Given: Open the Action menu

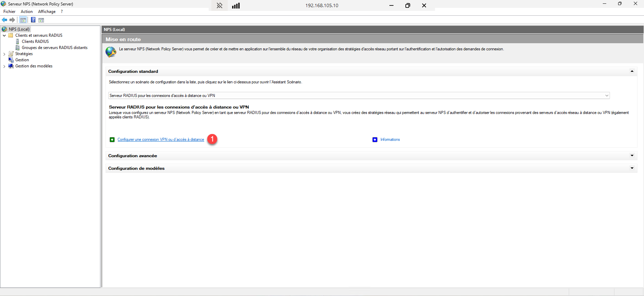Looking at the screenshot, I should pyautogui.click(x=27, y=12).
